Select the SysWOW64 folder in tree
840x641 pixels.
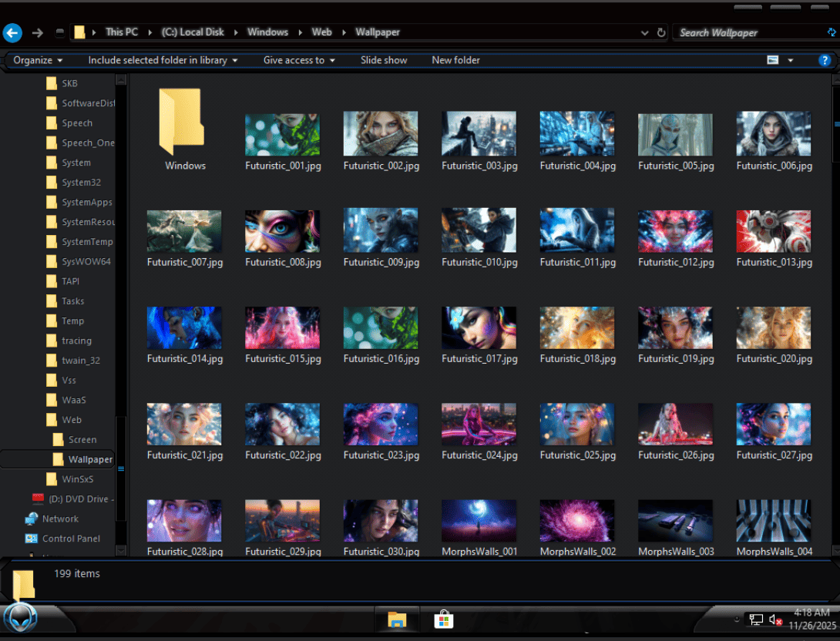[78, 261]
